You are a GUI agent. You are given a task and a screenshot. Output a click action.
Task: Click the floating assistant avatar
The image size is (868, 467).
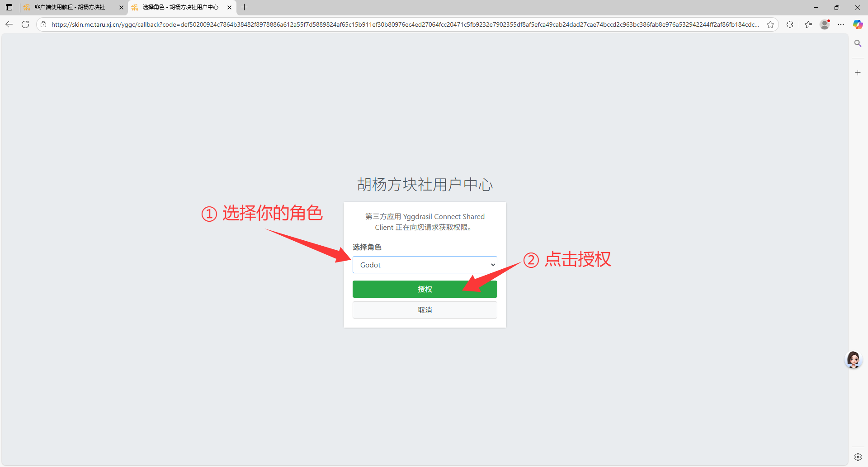tap(854, 360)
